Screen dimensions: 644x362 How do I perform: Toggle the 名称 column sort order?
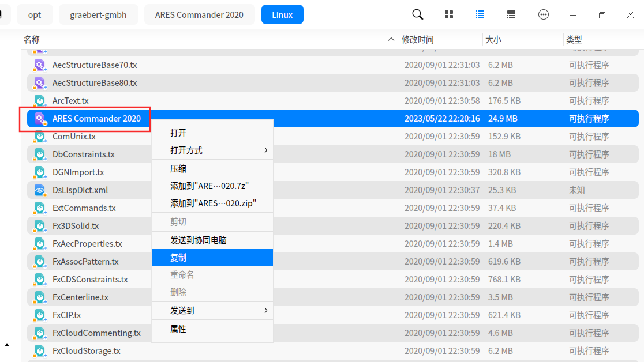tap(33, 39)
